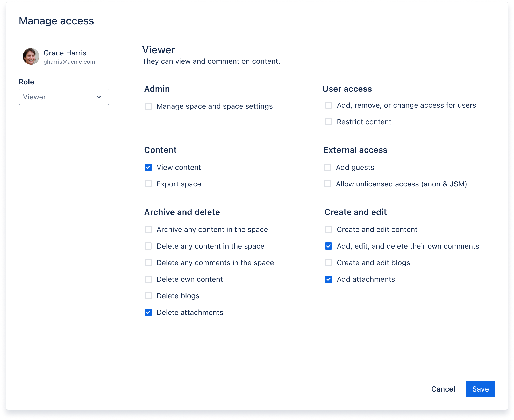The height and width of the screenshot is (420, 514).
Task: Enable Manage space and space settings
Action: click(148, 106)
